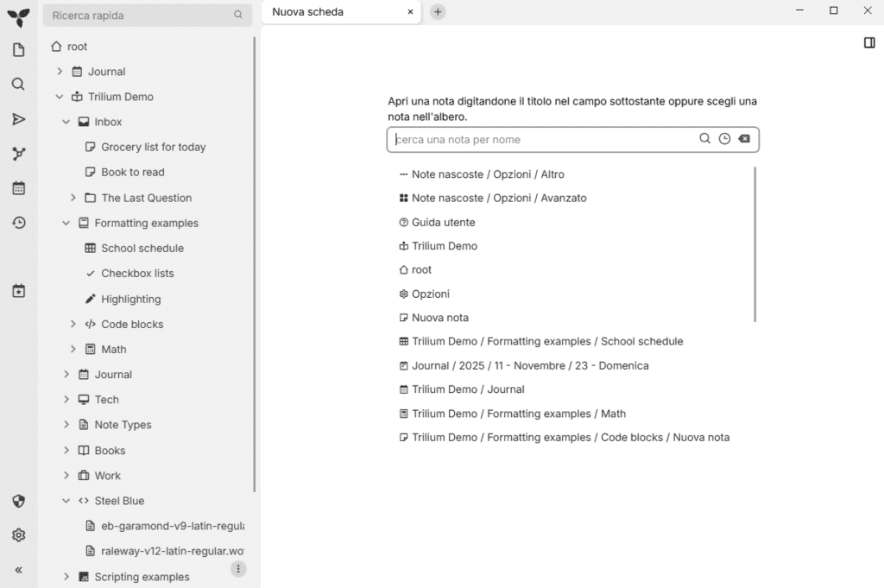Expand the Scripting examples node

pyautogui.click(x=66, y=577)
